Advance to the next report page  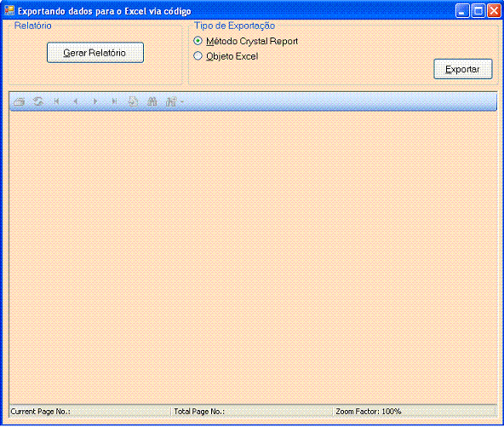tap(94, 101)
